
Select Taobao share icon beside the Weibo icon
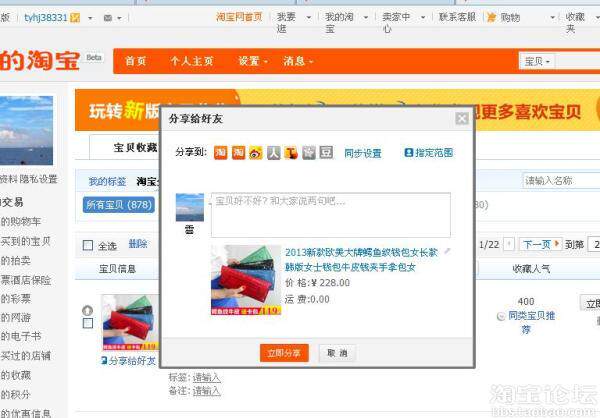tap(238, 153)
